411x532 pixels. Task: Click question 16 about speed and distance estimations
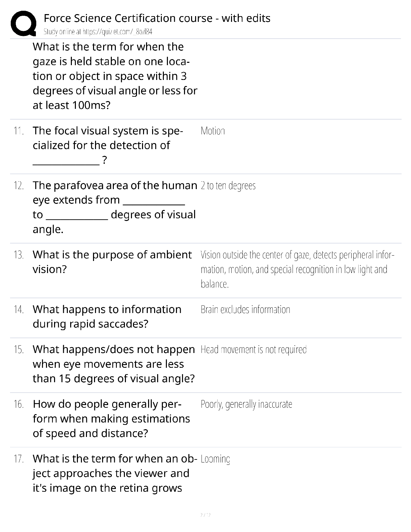[x=111, y=418]
